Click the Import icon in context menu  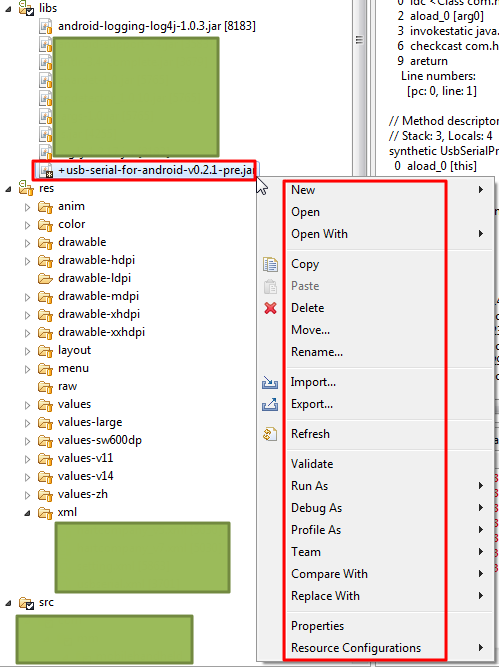click(x=270, y=382)
